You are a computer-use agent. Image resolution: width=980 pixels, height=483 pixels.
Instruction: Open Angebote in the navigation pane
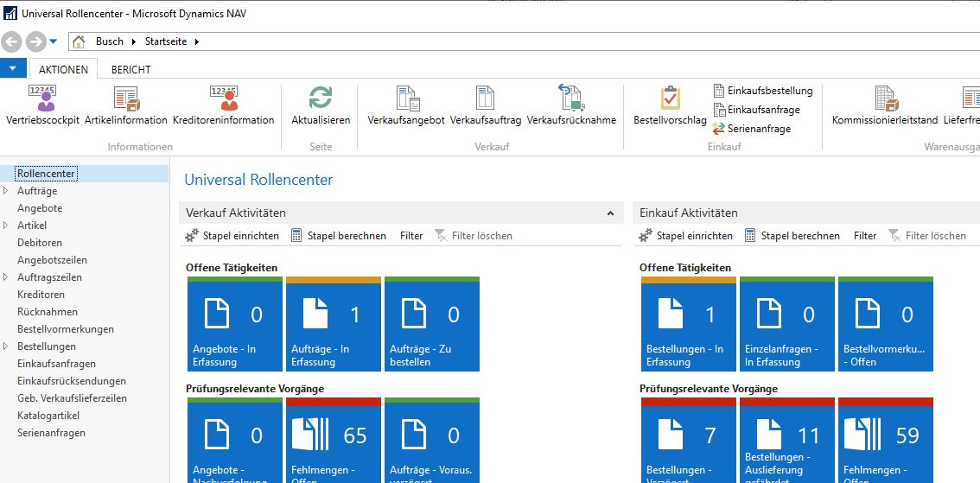[x=40, y=208]
